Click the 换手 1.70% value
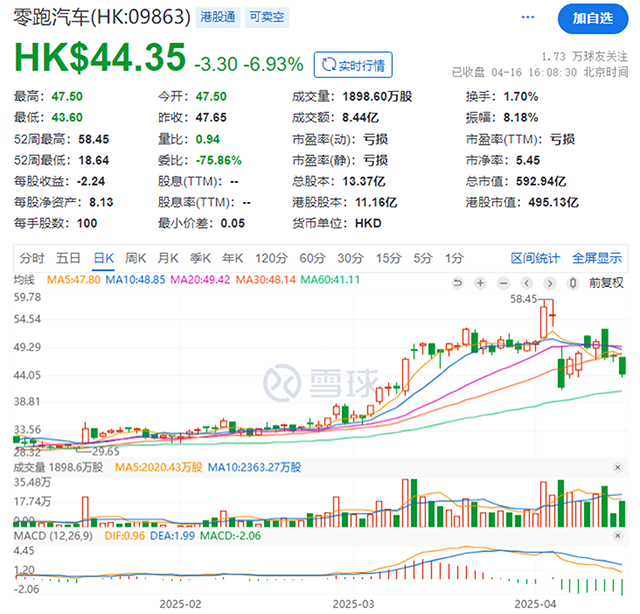This screenshot has width=640, height=614. pyautogui.click(x=521, y=97)
